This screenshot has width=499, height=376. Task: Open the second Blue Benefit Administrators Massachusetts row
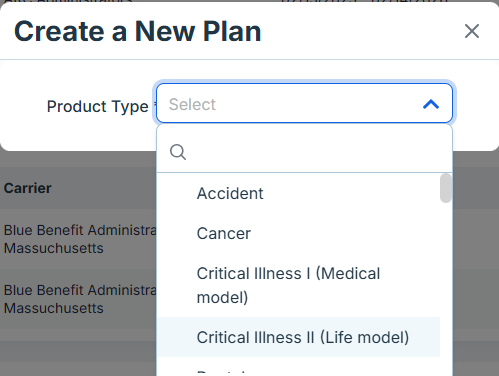(x=79, y=299)
